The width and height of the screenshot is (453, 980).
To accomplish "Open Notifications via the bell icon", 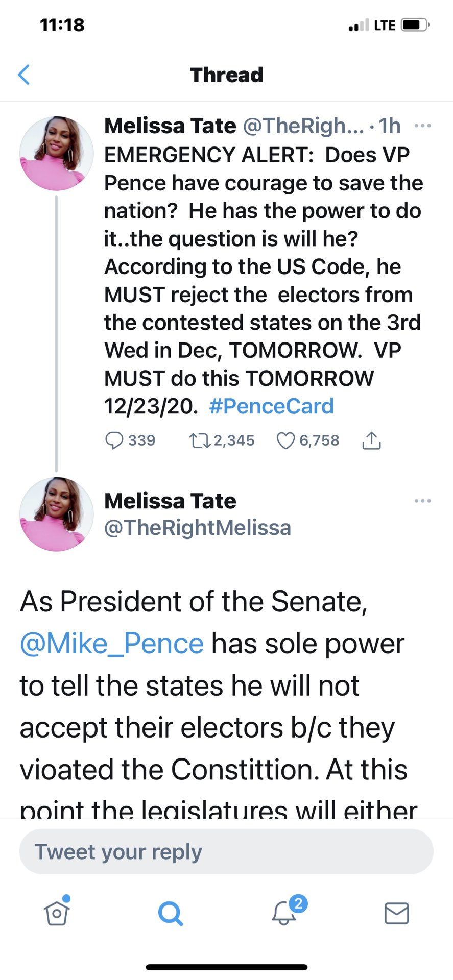I will [284, 915].
